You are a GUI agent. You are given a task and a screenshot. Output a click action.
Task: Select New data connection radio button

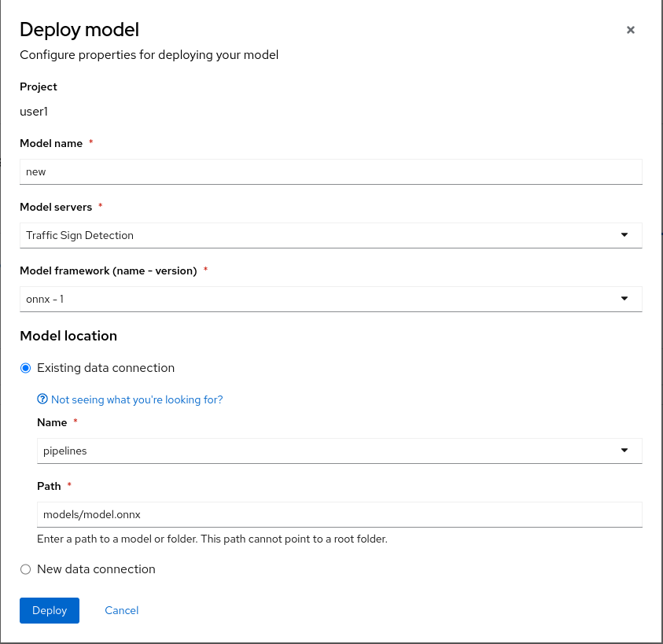[x=26, y=569]
